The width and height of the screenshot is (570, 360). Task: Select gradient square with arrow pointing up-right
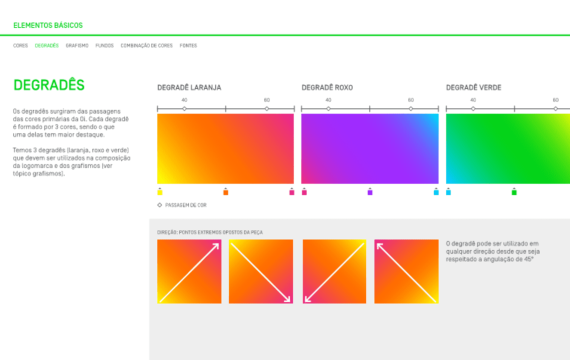click(189, 271)
